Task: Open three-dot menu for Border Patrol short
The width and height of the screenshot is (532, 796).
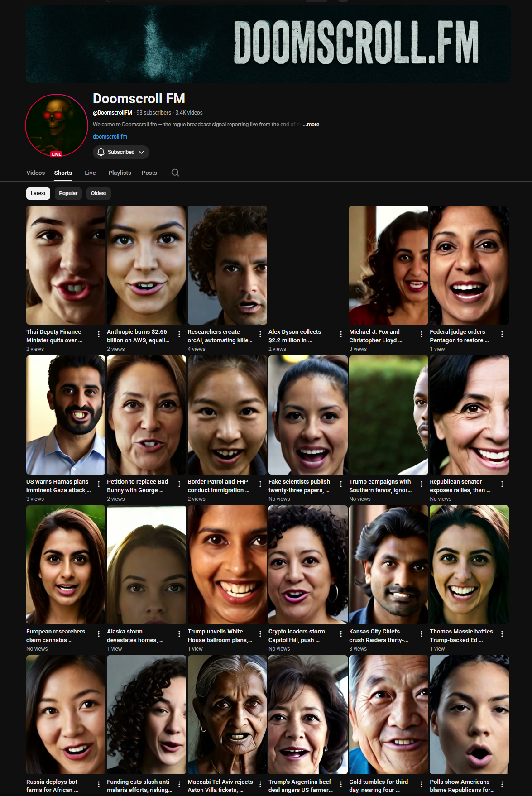Action: point(260,484)
